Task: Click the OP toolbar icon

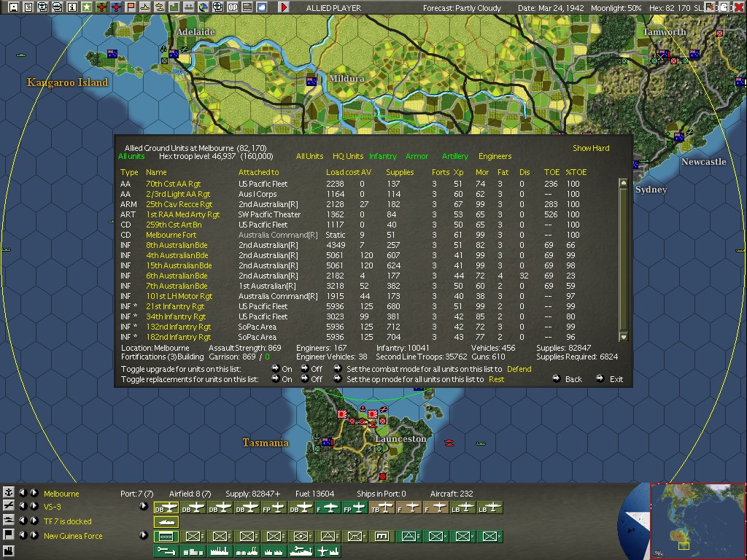Action: [x=233, y=7]
